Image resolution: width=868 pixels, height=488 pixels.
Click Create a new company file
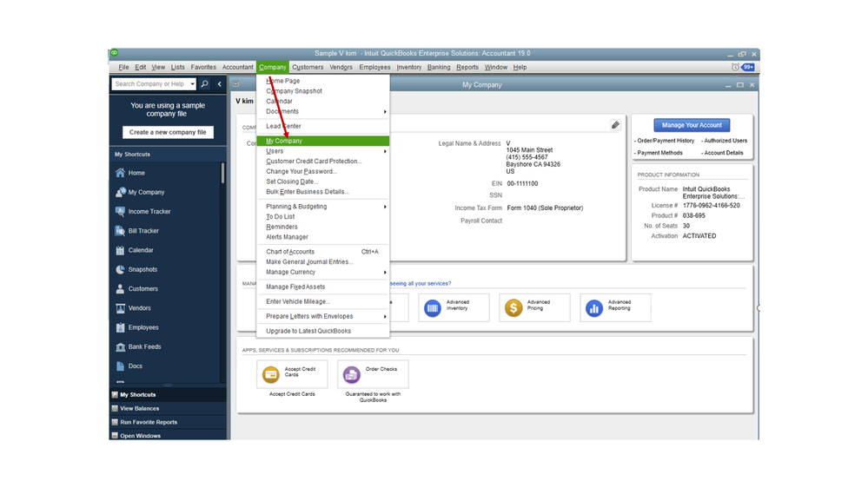point(168,132)
